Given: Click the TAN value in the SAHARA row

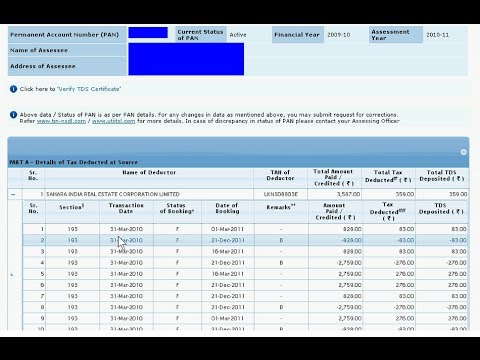Looking at the screenshot, I should click(x=281, y=194).
